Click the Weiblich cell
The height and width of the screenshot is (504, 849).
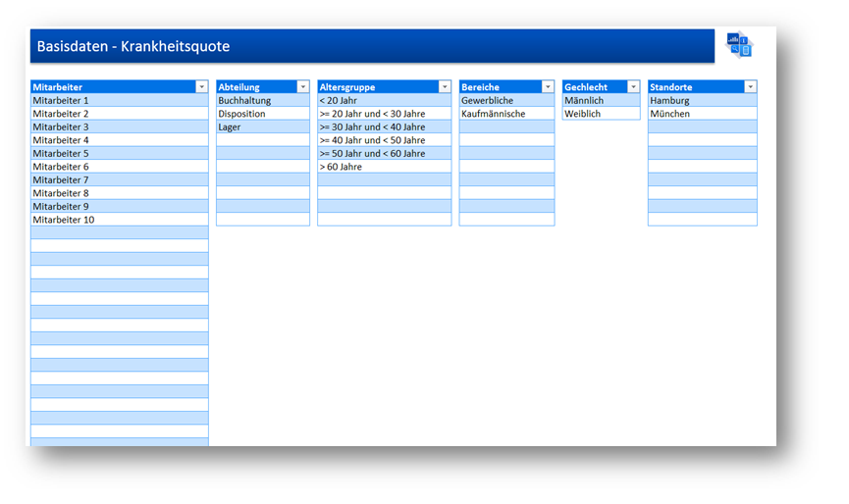[601, 114]
